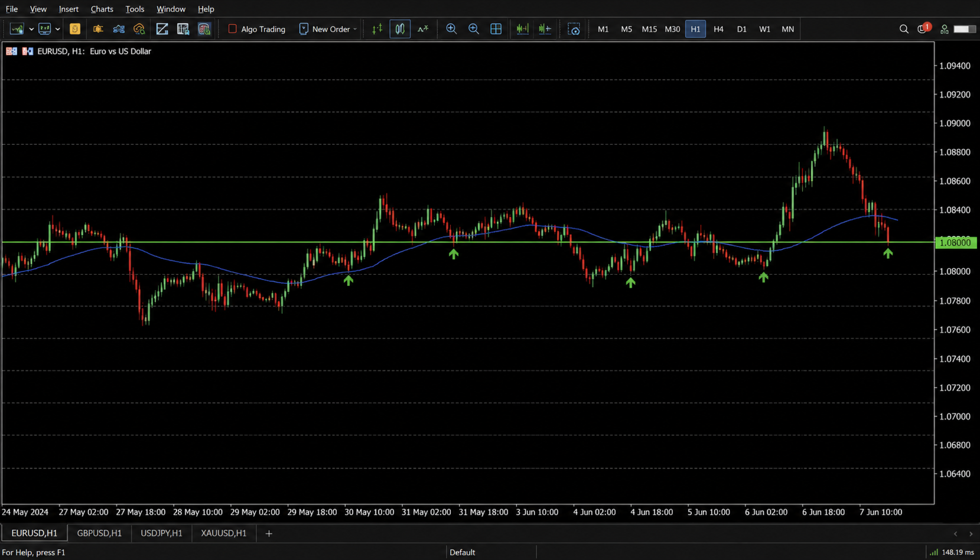Switch to the GBPUSD,H1 chart tab

[x=99, y=533]
